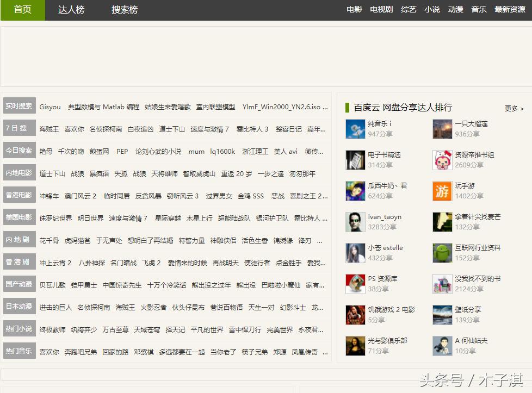Click the 纯音乐 i avatar icon

[357, 130]
